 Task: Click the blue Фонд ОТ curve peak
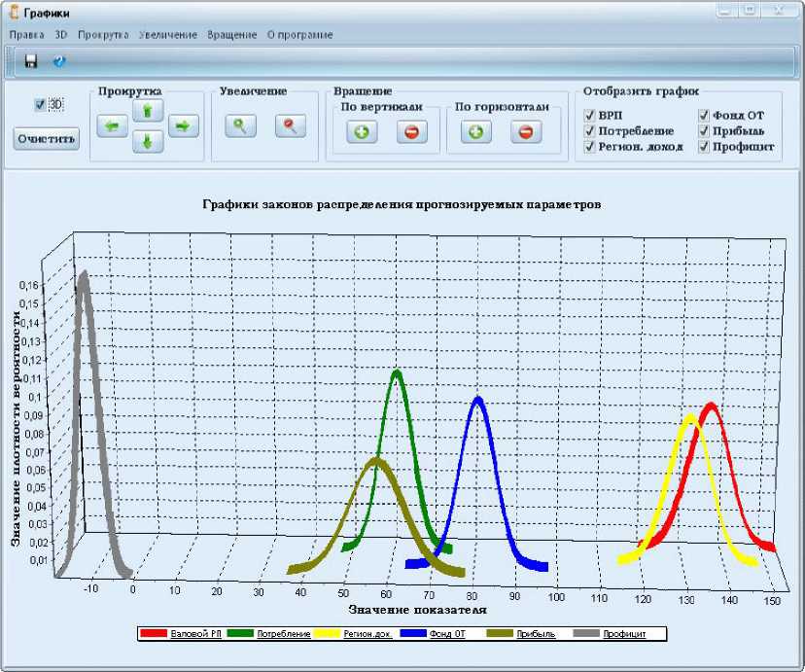coord(478,402)
